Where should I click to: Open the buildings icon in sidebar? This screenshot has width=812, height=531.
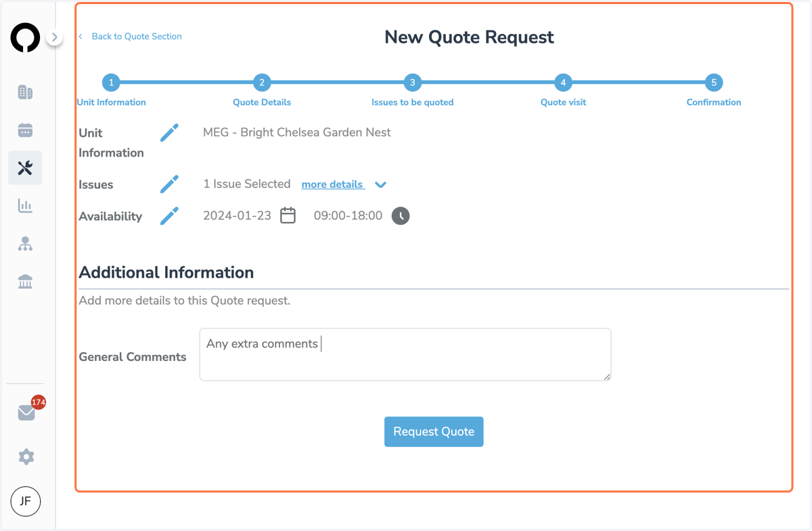(25, 92)
